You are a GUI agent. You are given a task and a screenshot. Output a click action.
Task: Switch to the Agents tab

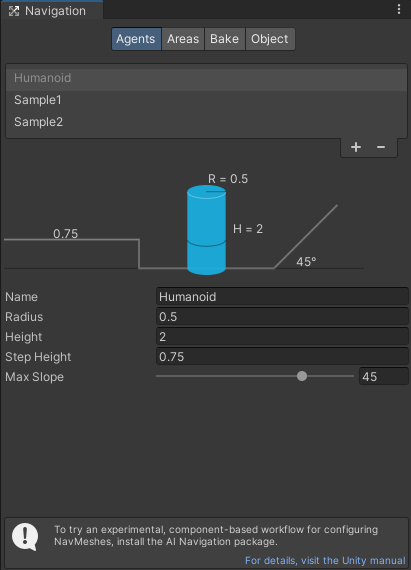136,39
